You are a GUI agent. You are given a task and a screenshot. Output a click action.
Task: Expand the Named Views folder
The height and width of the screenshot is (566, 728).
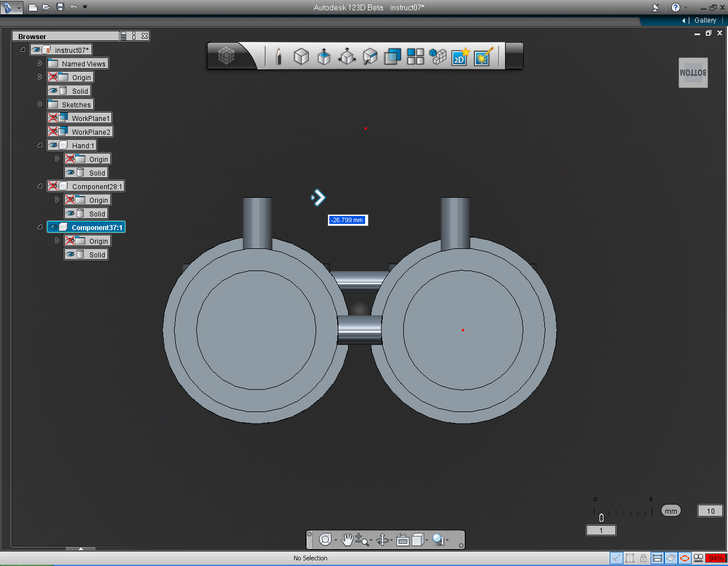point(40,64)
